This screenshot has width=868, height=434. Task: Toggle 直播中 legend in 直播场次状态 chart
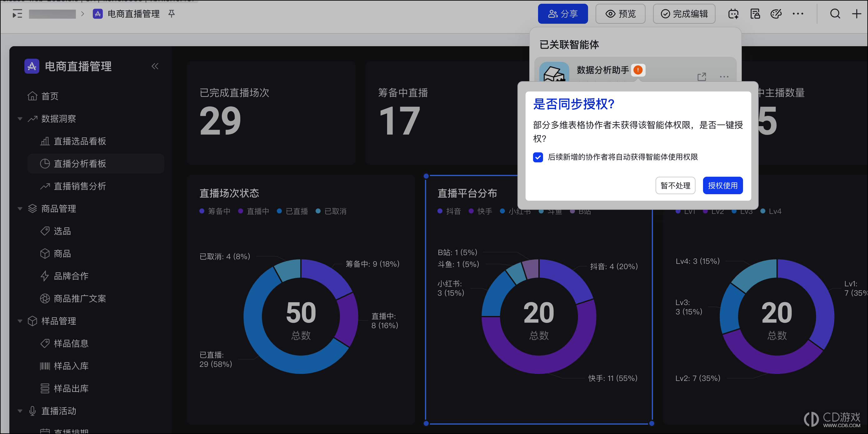tap(254, 211)
